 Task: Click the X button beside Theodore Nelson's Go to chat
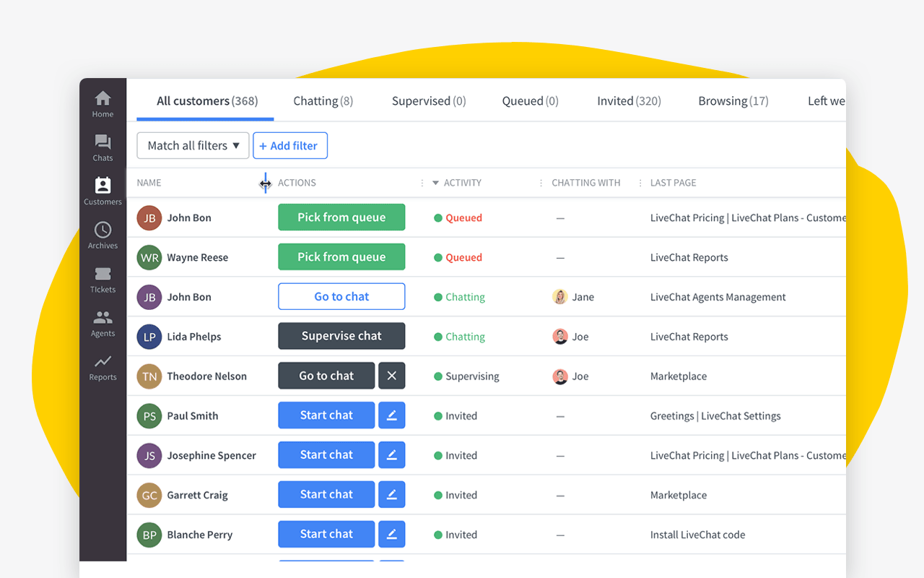(392, 376)
